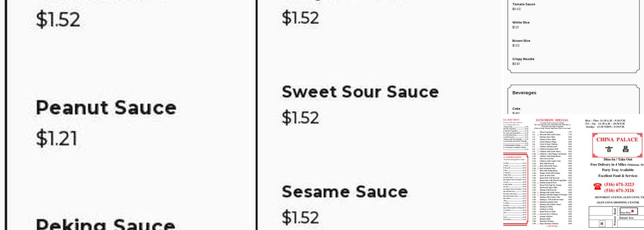Pick the Tomato Sauce item
The width and height of the screenshot is (644, 230).
point(523,4)
